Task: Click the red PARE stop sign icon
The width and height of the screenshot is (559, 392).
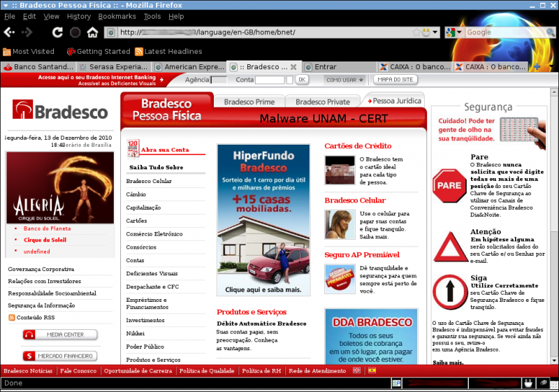Action: (449, 186)
